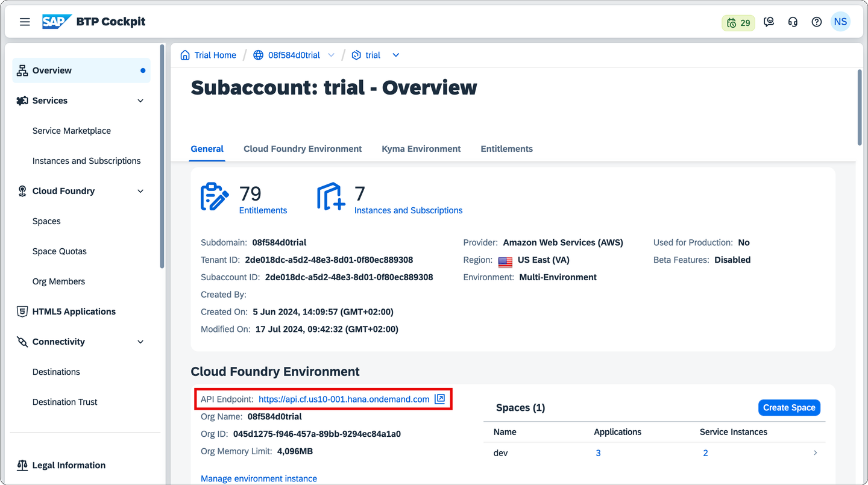Open the question mark help icon
The image size is (868, 485).
[817, 22]
